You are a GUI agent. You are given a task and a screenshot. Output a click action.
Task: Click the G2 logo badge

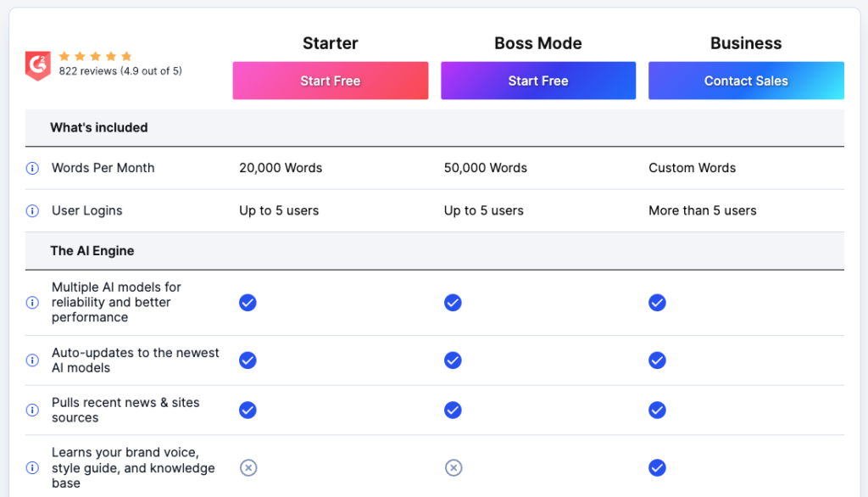(x=37, y=65)
